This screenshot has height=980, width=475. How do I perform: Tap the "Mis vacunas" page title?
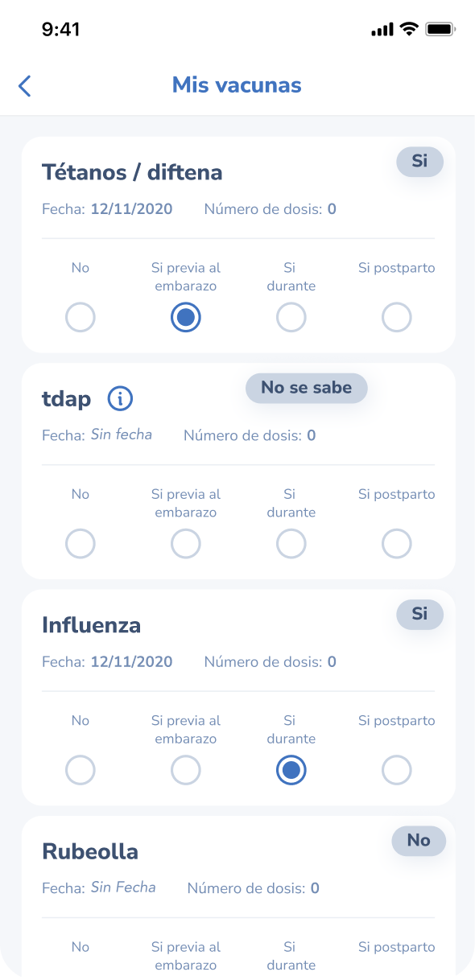237,84
